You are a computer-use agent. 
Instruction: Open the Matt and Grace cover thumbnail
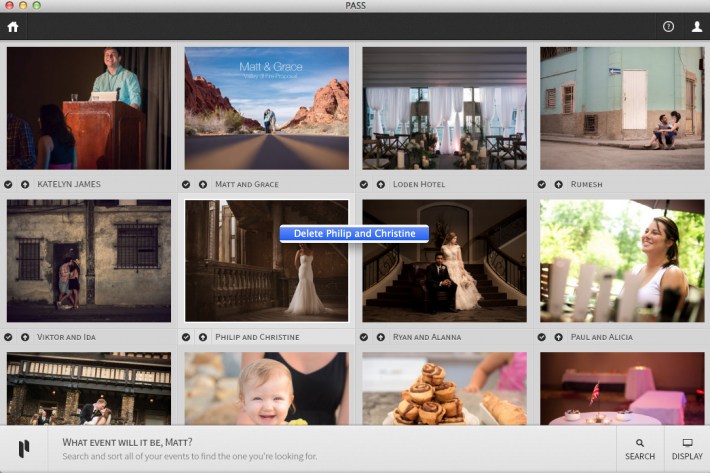click(266, 107)
